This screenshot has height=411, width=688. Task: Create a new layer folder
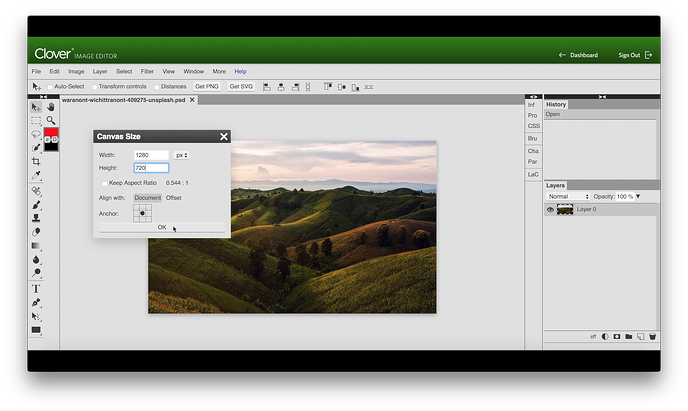(x=629, y=336)
